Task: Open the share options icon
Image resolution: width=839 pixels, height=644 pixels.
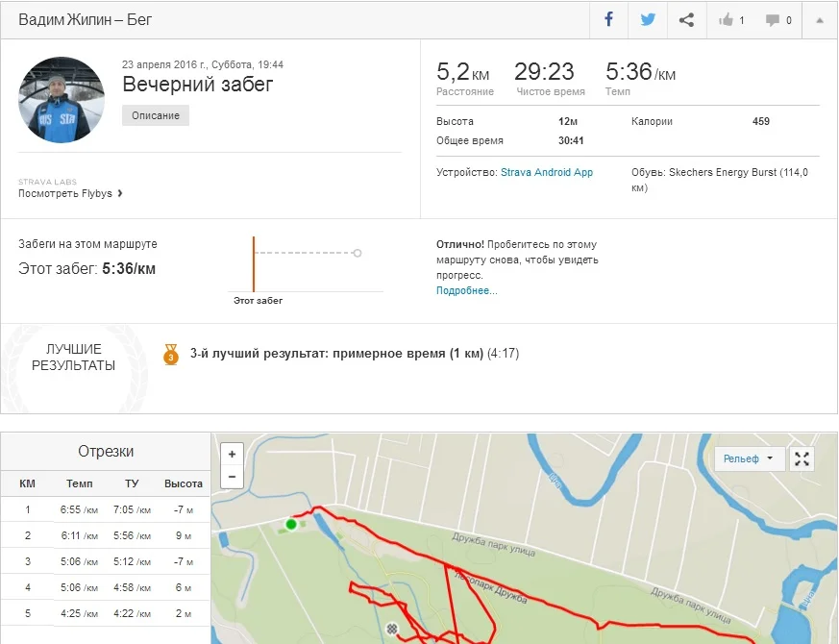Action: (686, 20)
